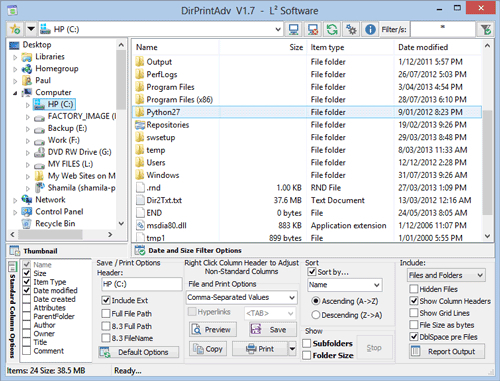The height and width of the screenshot is (381, 500).
Task: Enable the Subfolders checkbox
Action: pos(307,343)
